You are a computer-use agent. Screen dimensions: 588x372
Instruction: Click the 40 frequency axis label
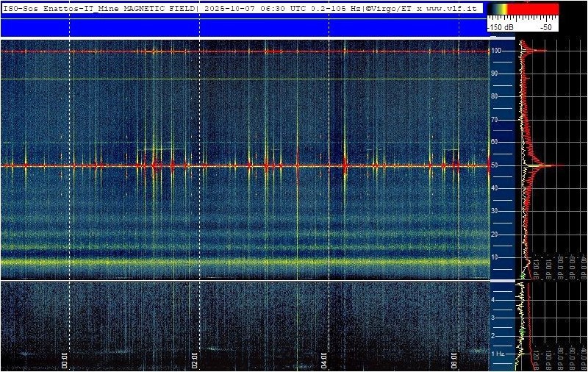pyautogui.click(x=495, y=188)
